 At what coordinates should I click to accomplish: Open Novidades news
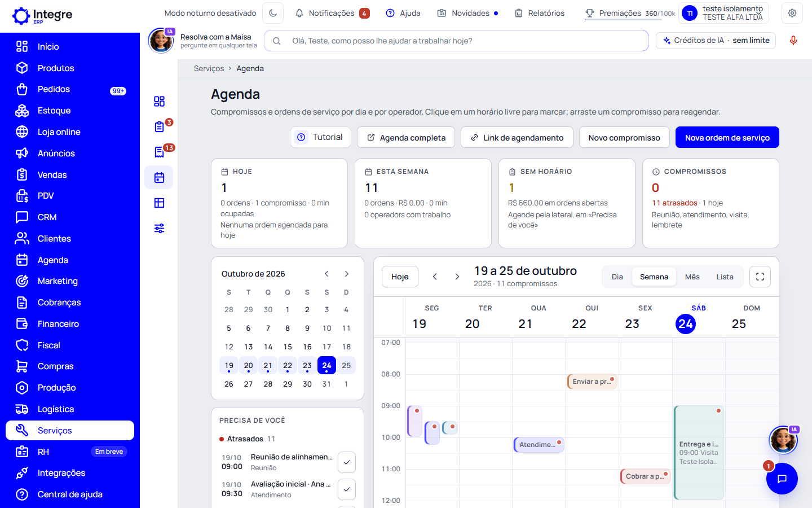pyautogui.click(x=467, y=13)
